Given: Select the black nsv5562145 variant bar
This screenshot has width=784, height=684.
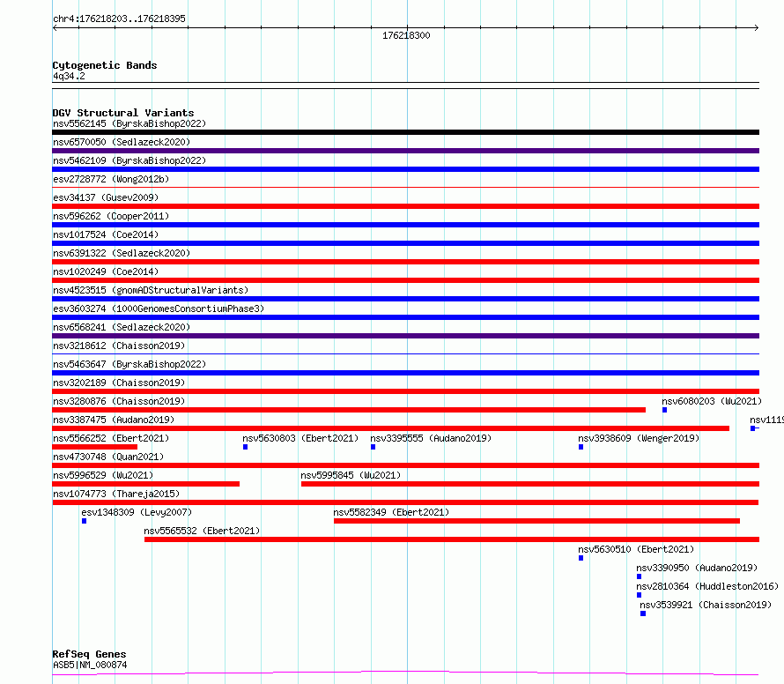Looking at the screenshot, I should [x=405, y=132].
